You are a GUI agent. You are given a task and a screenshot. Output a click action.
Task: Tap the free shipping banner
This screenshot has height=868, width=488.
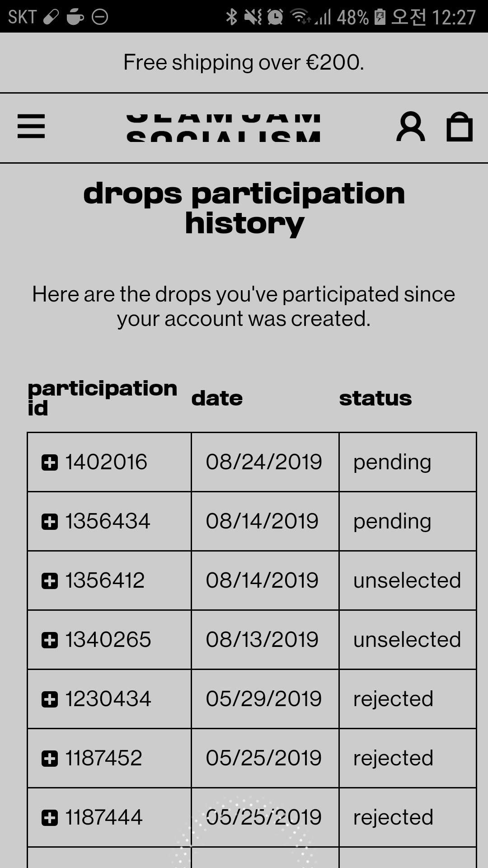(244, 62)
